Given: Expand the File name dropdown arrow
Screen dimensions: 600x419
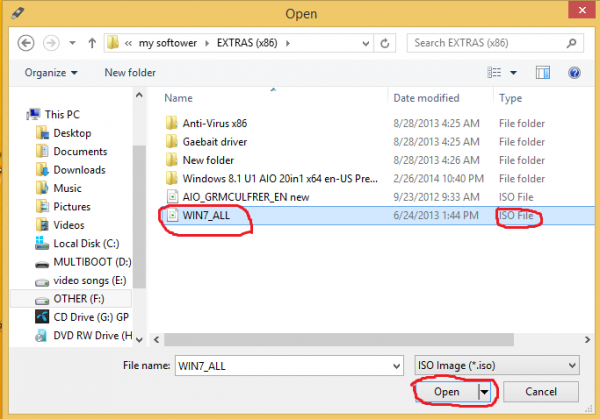Looking at the screenshot, I should point(396,366).
